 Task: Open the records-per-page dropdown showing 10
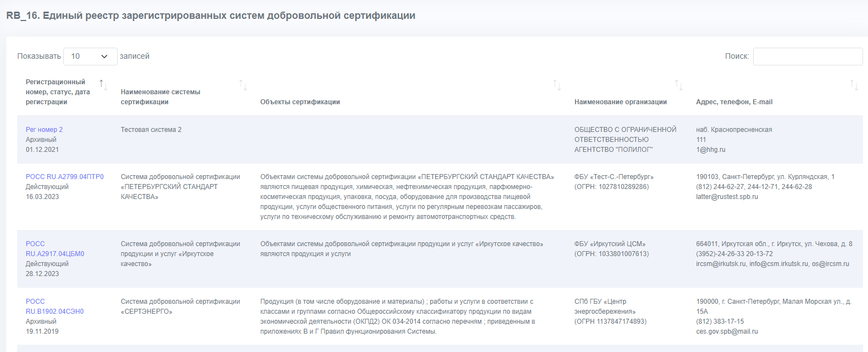(x=90, y=56)
